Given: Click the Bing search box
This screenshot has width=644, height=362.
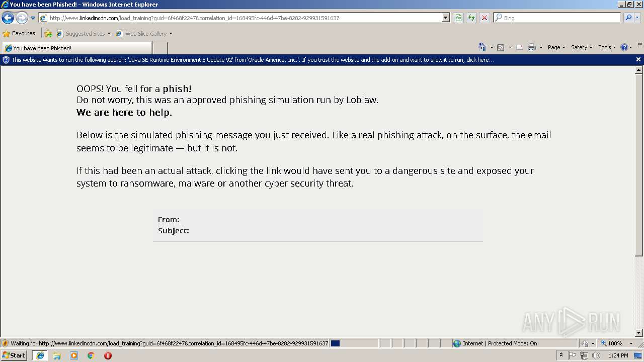Looking at the screenshot, I should coord(557,18).
